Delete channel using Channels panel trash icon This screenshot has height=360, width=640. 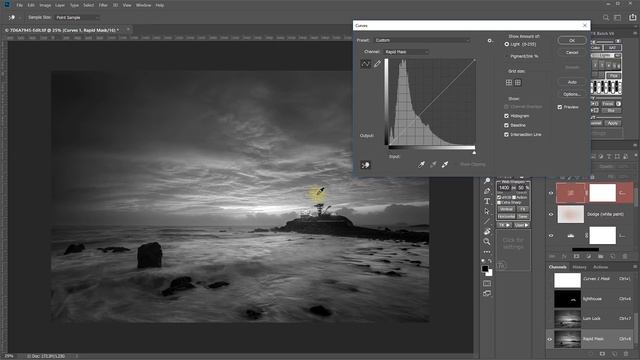click(x=626, y=354)
